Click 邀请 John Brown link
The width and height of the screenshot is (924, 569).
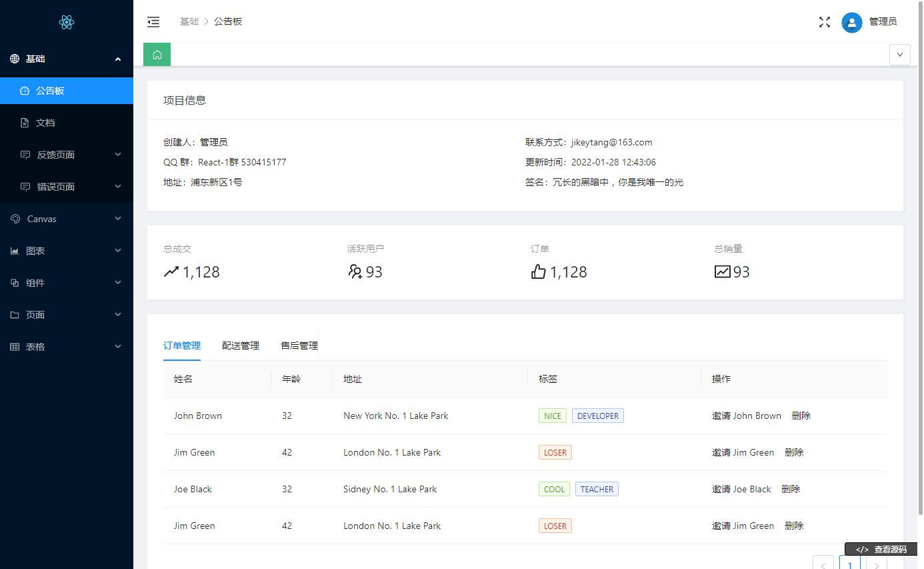747,416
